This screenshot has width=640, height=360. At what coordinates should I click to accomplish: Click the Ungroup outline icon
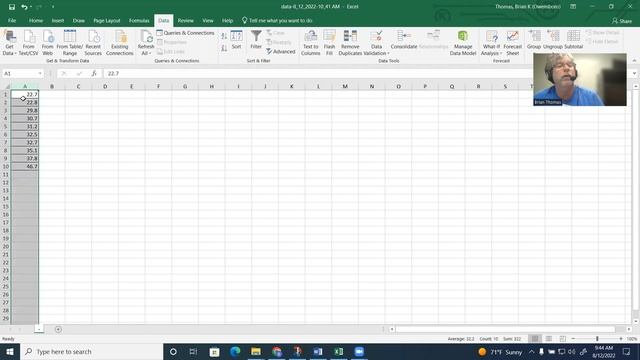(x=553, y=40)
